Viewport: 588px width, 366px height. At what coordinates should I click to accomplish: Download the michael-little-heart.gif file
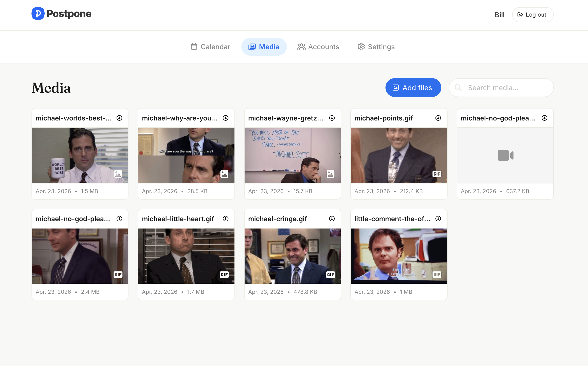[x=225, y=219]
